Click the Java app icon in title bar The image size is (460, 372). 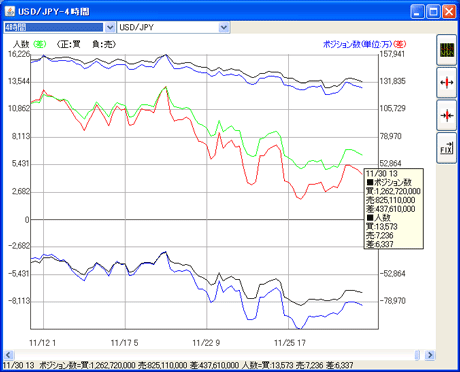coord(10,12)
